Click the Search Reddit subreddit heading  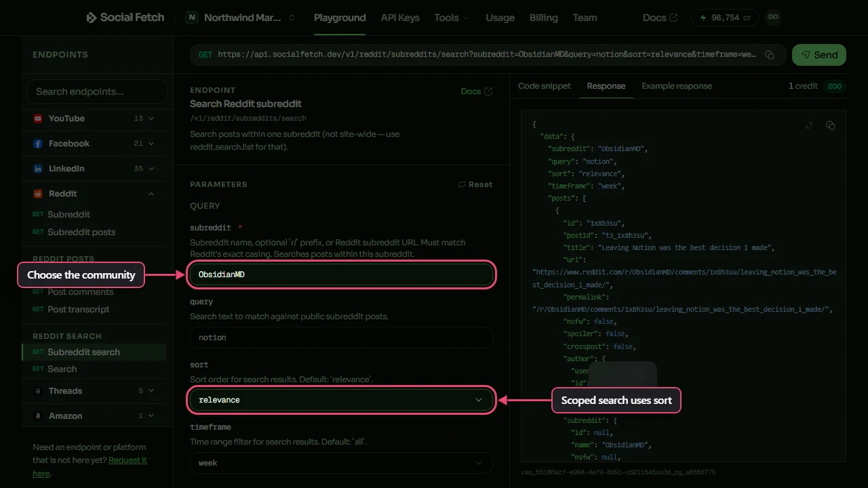[245, 104]
